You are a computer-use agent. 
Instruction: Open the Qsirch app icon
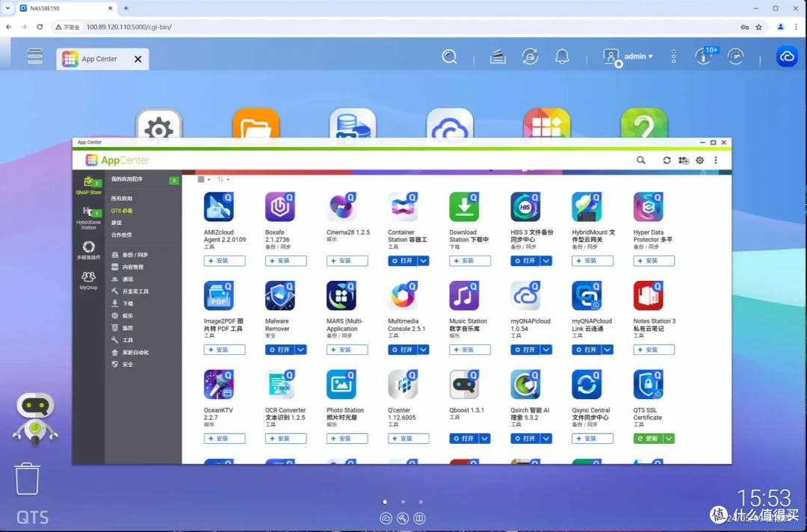[x=525, y=385]
